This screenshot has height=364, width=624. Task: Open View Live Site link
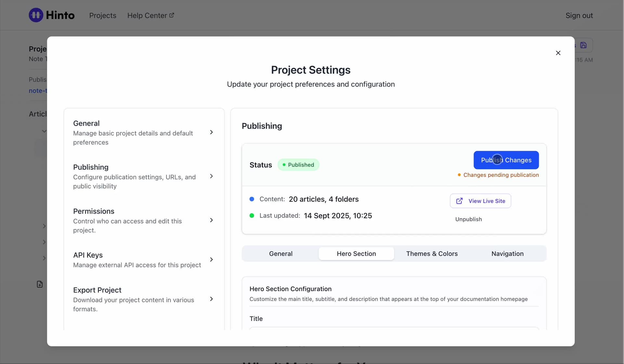(480, 201)
